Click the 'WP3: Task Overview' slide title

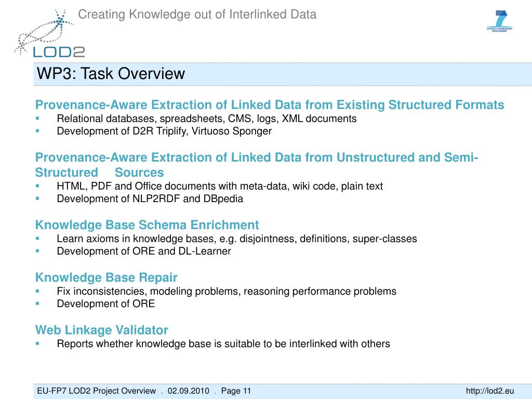coord(111,74)
